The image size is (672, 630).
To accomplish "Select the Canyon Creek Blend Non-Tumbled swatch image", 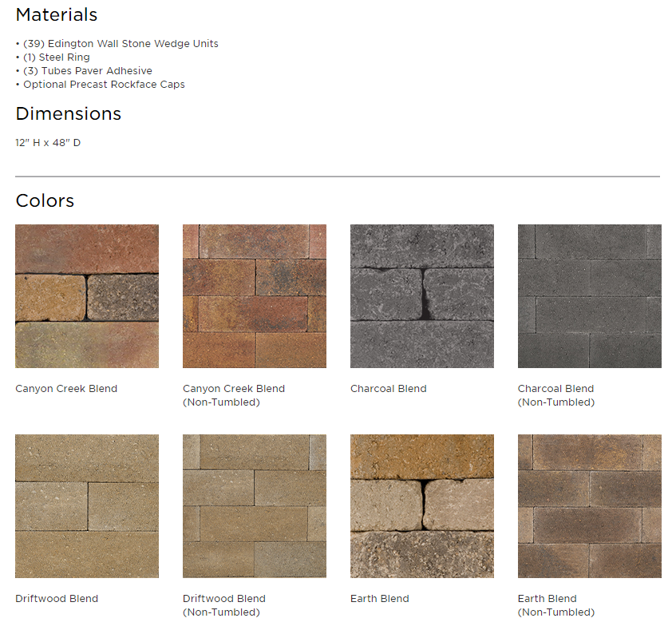I will click(x=255, y=296).
